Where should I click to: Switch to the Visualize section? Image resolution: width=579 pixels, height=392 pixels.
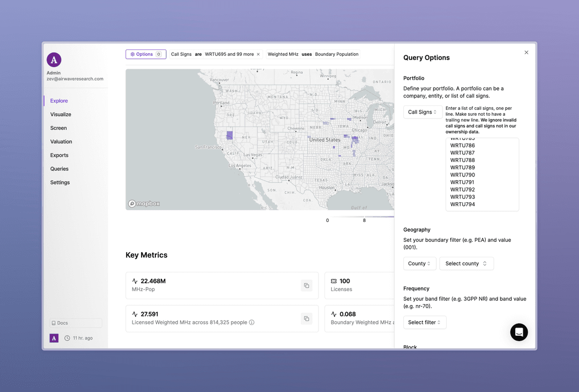coord(61,114)
